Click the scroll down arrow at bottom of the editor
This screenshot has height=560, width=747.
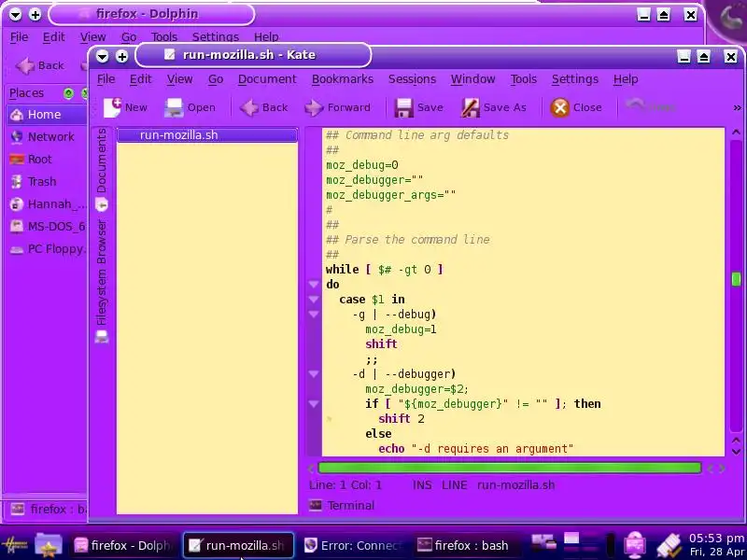click(x=736, y=451)
